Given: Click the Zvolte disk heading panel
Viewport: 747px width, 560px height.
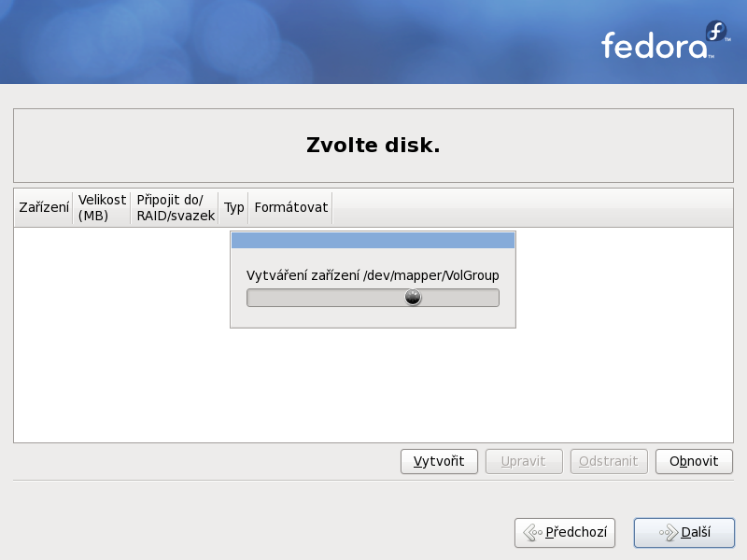Looking at the screenshot, I should coord(373,146).
